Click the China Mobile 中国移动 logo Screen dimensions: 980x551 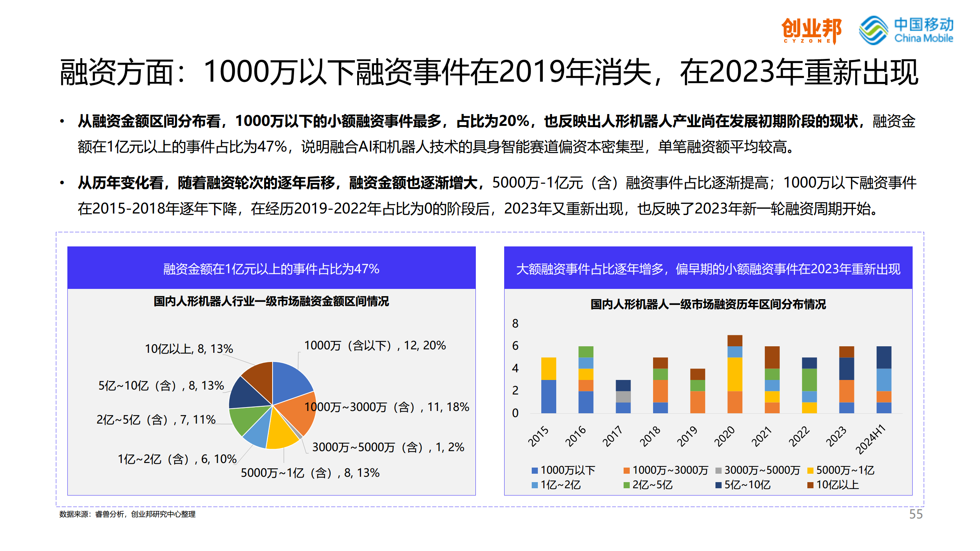906,30
